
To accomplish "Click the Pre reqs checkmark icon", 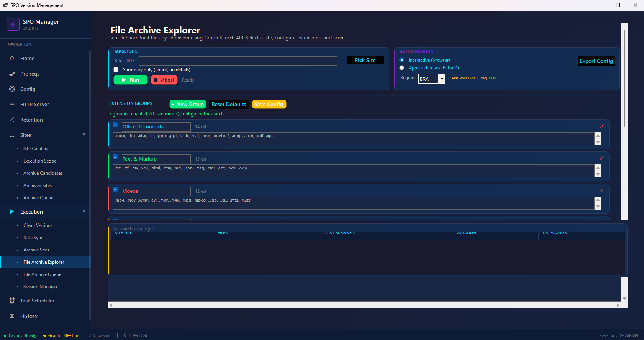I will pyautogui.click(x=12, y=74).
